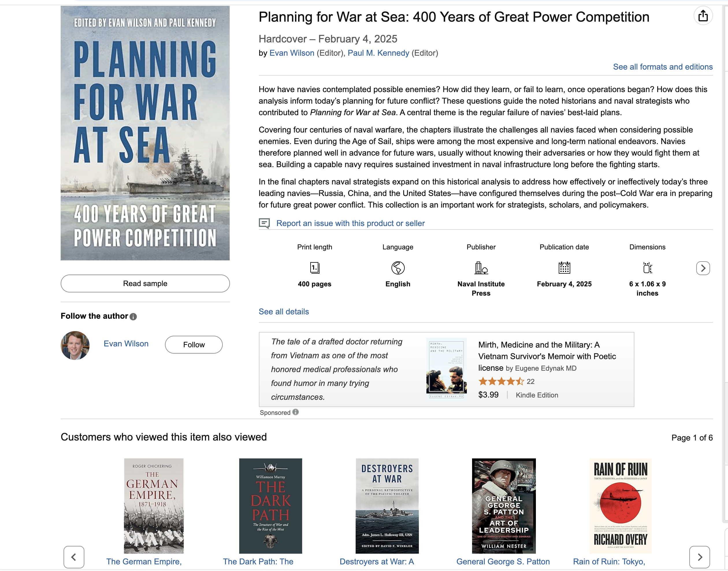Click the Publisher building icon
This screenshot has height=571, width=728.
(x=481, y=268)
